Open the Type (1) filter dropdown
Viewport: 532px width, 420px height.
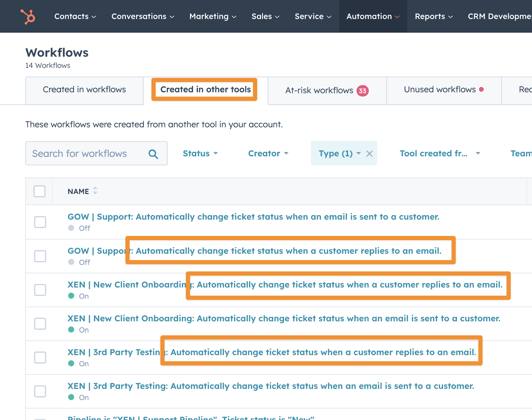339,154
